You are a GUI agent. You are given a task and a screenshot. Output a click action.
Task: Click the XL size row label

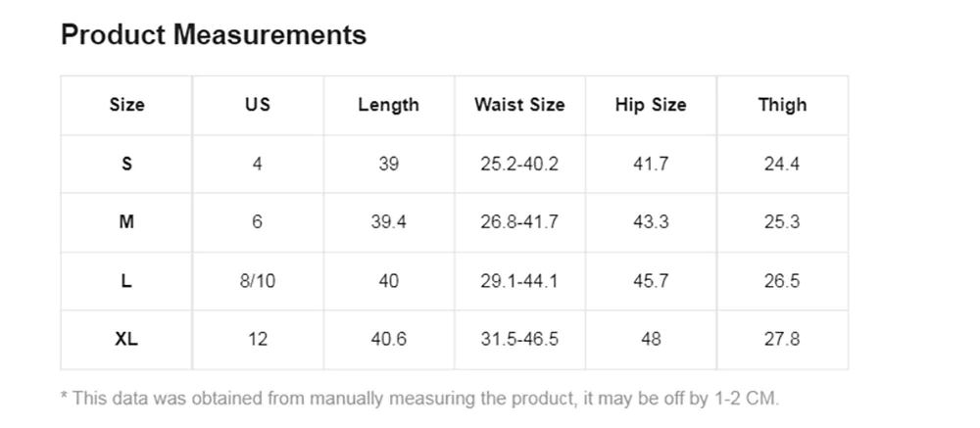pyautogui.click(x=126, y=339)
